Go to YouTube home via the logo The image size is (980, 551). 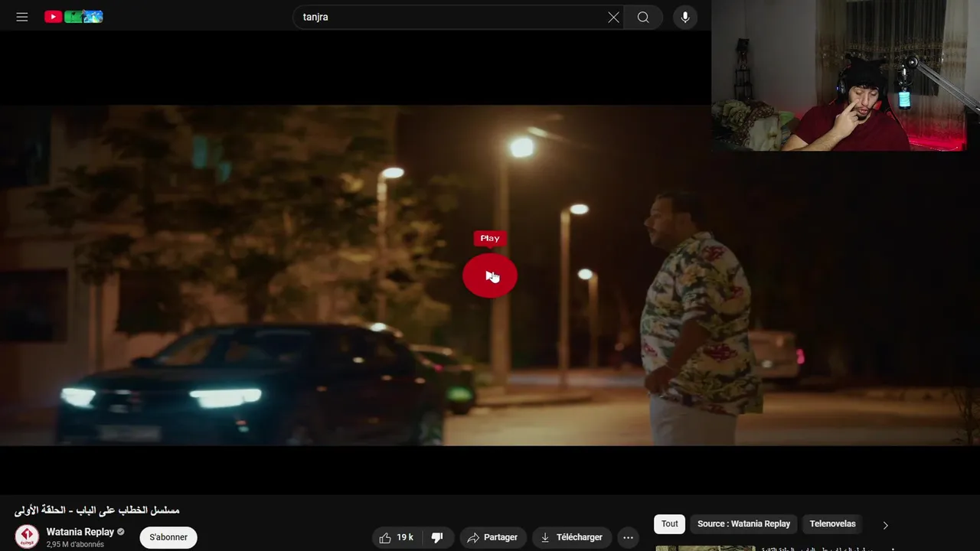73,17
